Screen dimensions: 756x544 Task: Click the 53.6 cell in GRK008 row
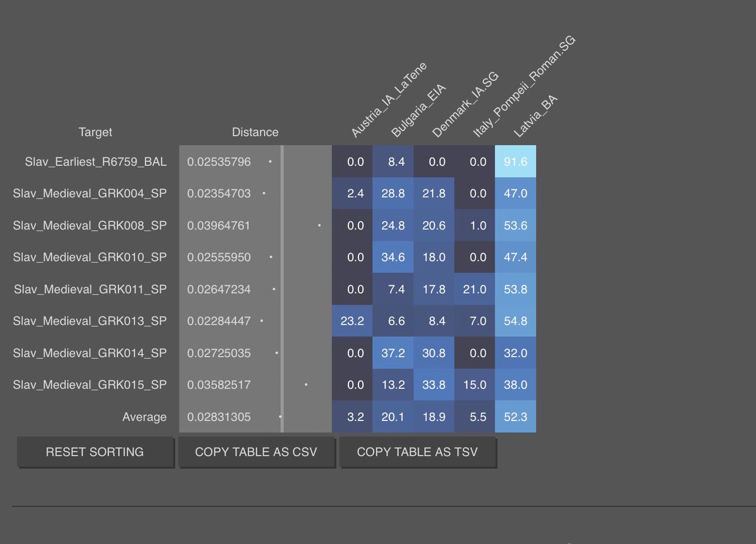(515, 225)
